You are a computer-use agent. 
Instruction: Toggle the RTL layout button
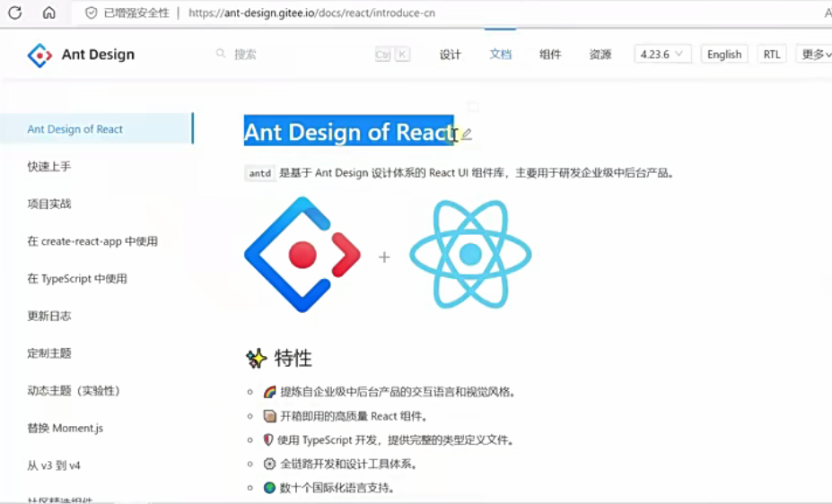pyautogui.click(x=772, y=54)
